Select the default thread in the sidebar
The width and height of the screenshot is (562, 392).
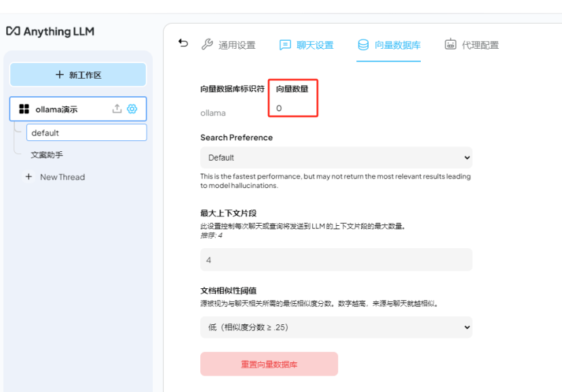[x=86, y=132]
